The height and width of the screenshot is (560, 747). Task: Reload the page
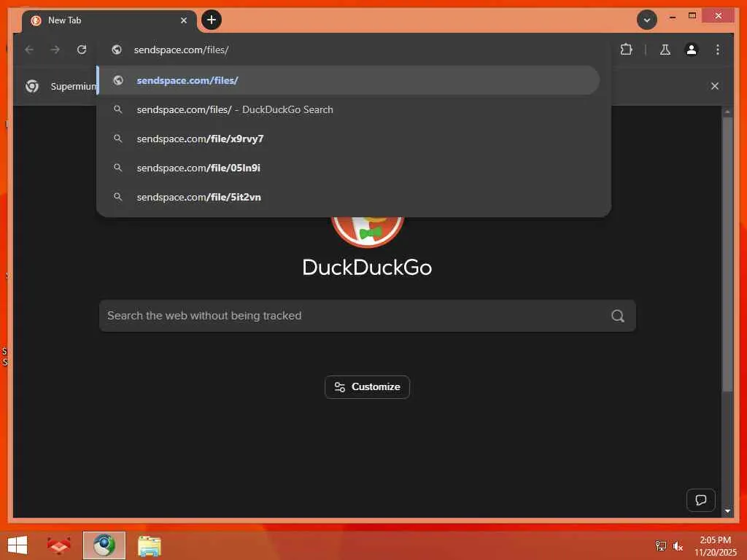pyautogui.click(x=82, y=50)
